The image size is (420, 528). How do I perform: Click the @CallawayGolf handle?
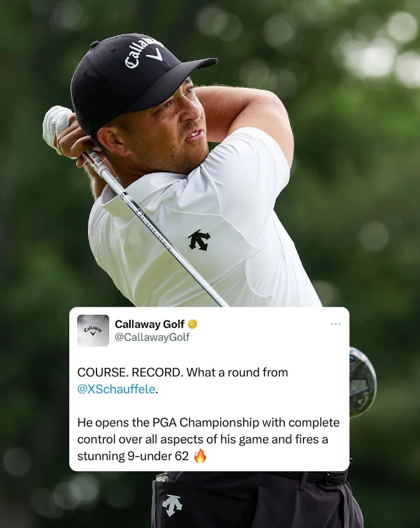point(152,337)
